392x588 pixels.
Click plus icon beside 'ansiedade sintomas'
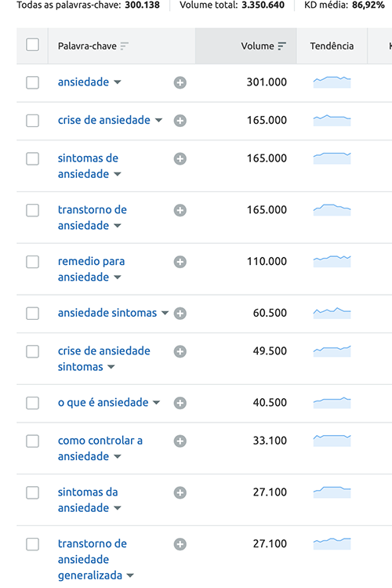[x=180, y=313]
